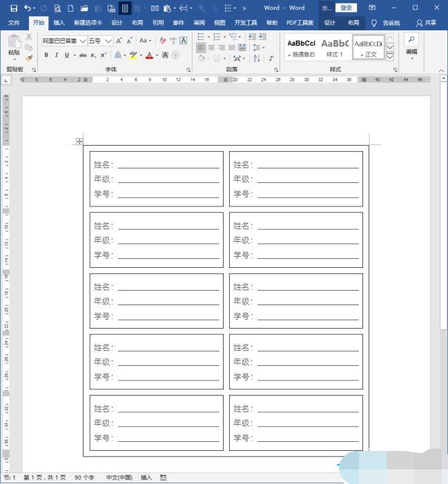Click the red font color button
The image size is (448, 484).
click(149, 55)
